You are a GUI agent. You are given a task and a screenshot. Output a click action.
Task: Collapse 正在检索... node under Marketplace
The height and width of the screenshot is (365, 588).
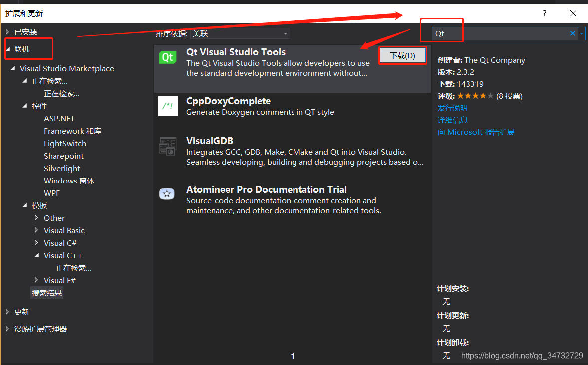[x=25, y=81]
